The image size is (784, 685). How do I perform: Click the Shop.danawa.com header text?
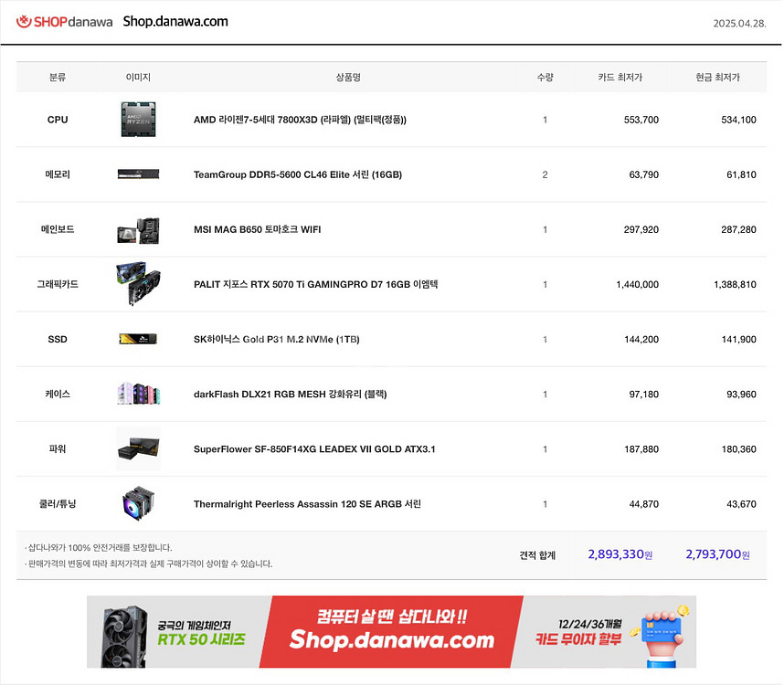pyautogui.click(x=175, y=22)
